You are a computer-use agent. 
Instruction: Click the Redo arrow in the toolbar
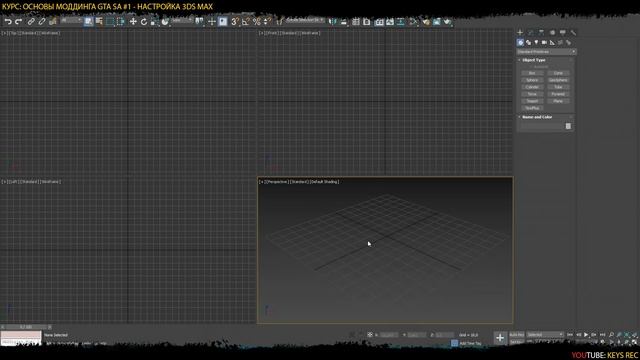[19, 21]
